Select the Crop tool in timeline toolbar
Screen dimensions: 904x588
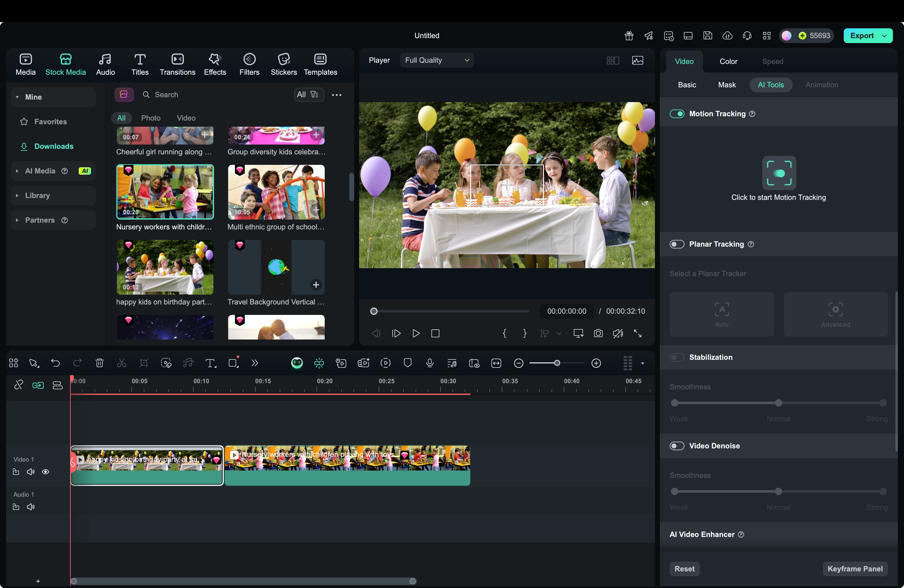coord(144,363)
